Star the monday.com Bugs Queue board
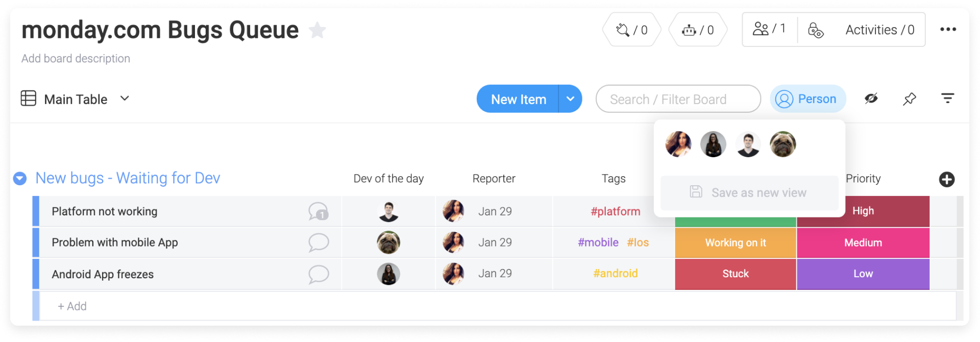This screenshot has width=980, height=342. click(x=317, y=30)
